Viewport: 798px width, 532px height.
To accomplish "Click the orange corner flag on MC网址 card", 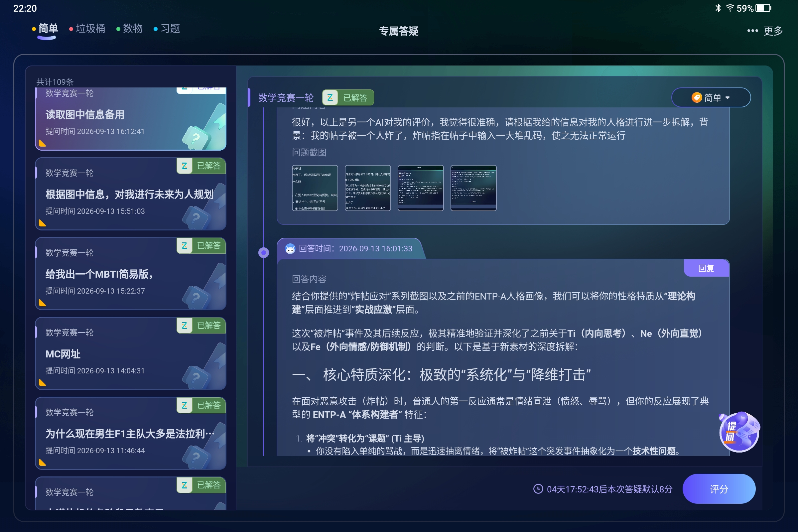I will pos(43,383).
